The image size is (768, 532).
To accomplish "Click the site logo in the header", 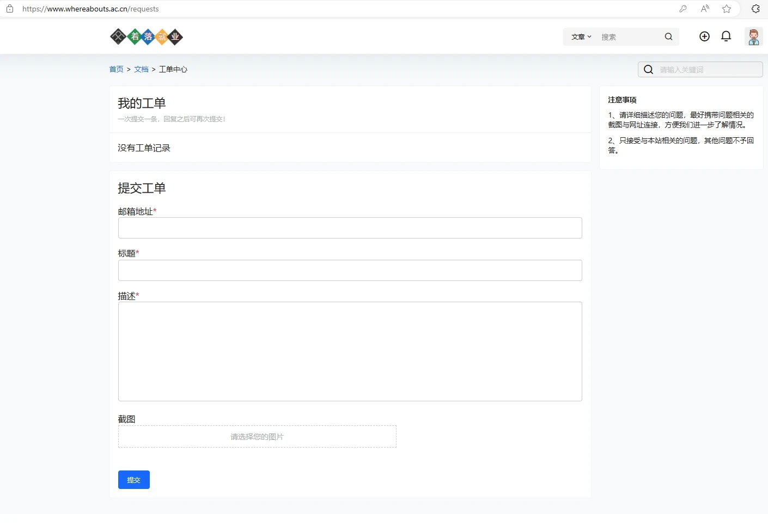I will pyautogui.click(x=147, y=36).
